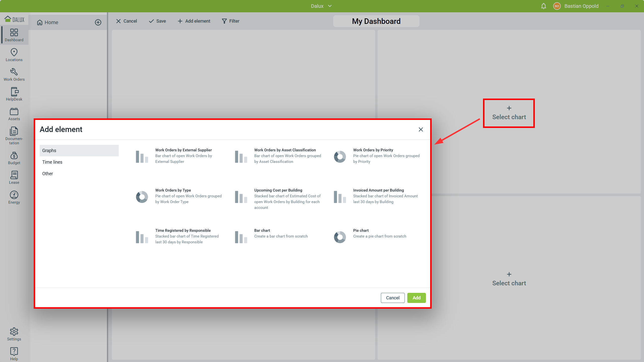
Task: Select the Time lines category
Action: [52, 162]
